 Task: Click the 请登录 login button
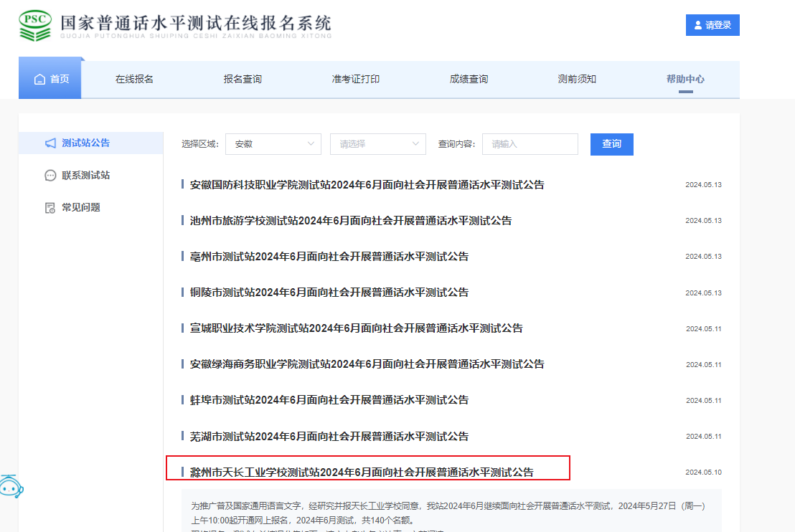pos(712,25)
